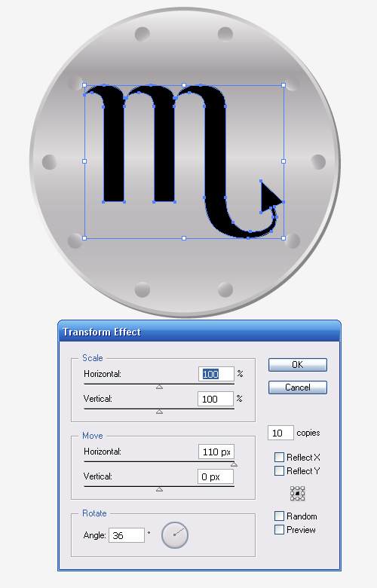The image size is (377, 588).
Task: Check the Random option
Action: coord(279,516)
